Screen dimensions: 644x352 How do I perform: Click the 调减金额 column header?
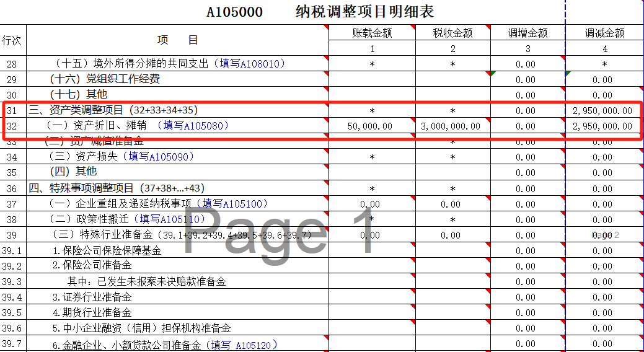(604, 33)
